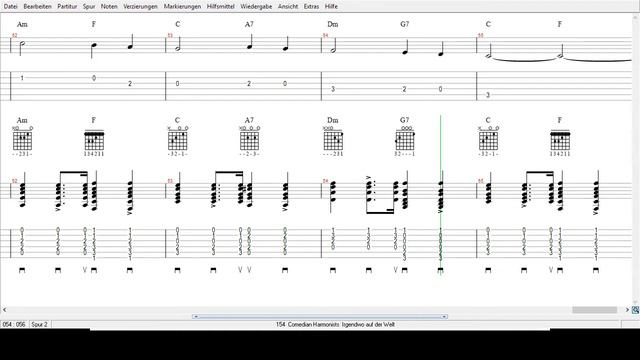The width and height of the screenshot is (640, 360).
Task: Select the F chord diagram in measure 52
Action: click(94, 142)
